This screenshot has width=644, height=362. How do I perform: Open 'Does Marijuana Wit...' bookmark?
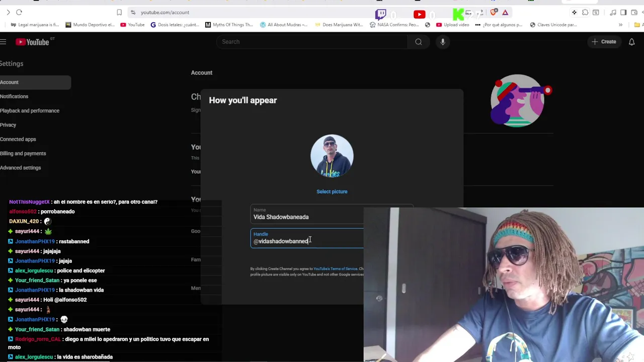[339, 25]
